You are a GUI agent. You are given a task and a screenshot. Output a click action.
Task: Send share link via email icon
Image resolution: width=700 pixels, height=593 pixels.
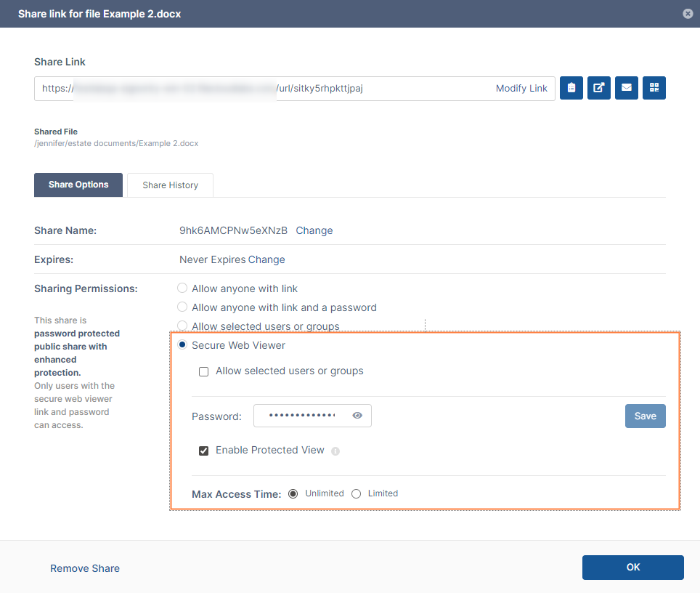click(626, 88)
